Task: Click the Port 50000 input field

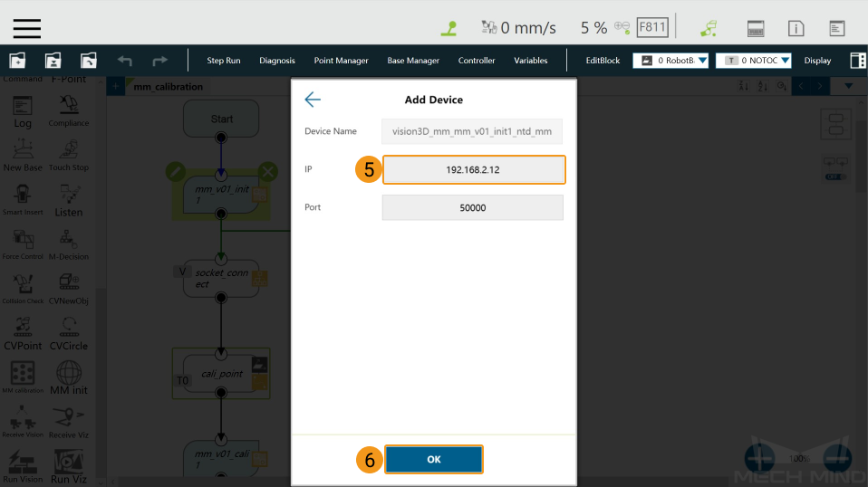Action: pyautogui.click(x=473, y=208)
